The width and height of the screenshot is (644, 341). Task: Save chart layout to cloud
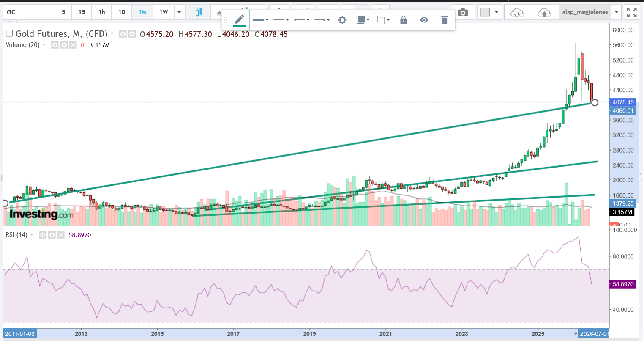click(x=544, y=12)
